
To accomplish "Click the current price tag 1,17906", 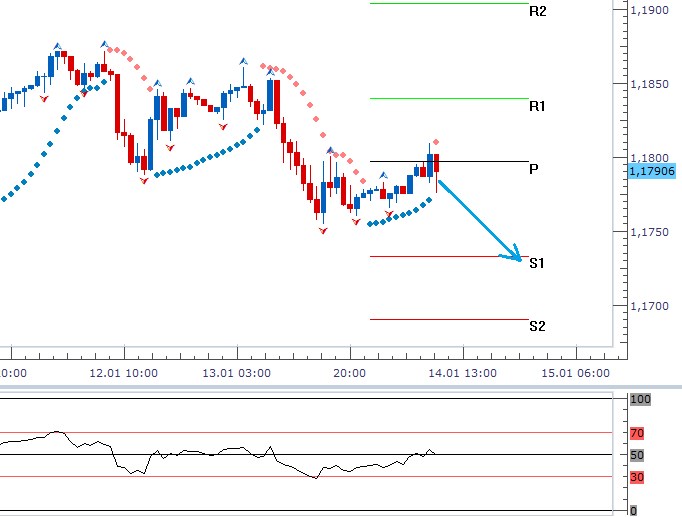I will point(652,172).
